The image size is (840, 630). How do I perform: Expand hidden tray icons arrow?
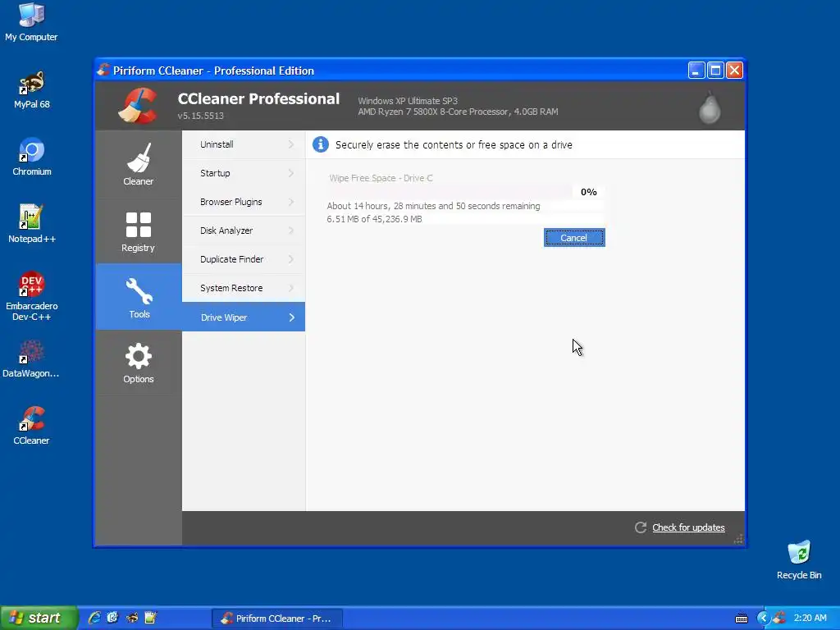(x=763, y=619)
